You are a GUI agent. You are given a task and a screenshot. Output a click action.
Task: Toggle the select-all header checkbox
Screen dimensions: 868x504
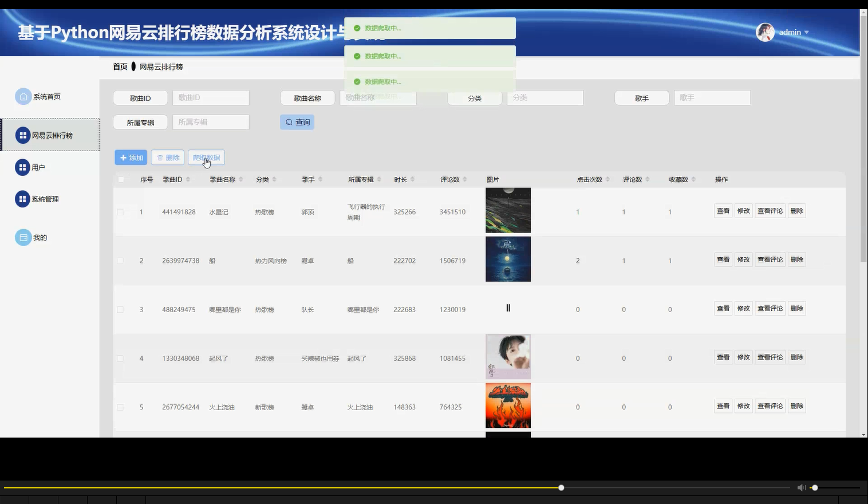coord(121,179)
